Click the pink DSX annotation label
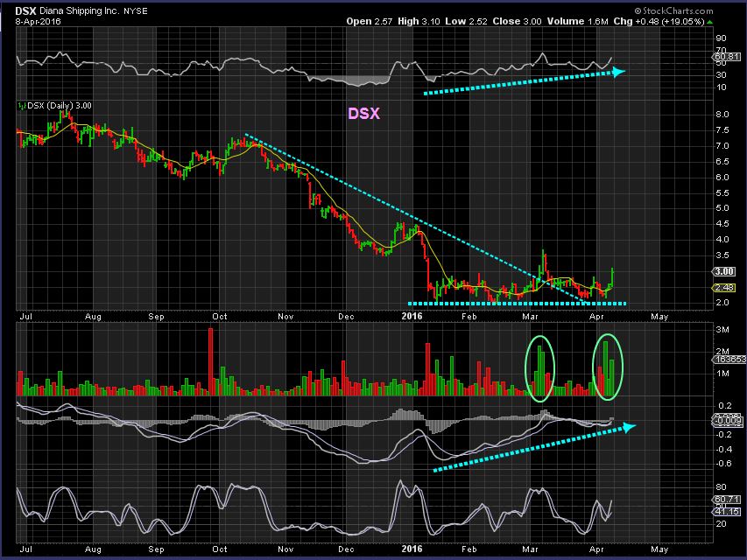 (x=365, y=114)
